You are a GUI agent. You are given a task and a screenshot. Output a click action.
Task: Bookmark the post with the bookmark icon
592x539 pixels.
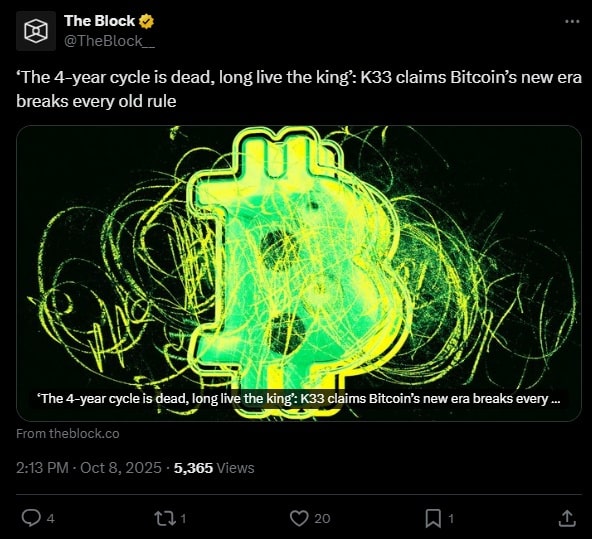tap(433, 518)
